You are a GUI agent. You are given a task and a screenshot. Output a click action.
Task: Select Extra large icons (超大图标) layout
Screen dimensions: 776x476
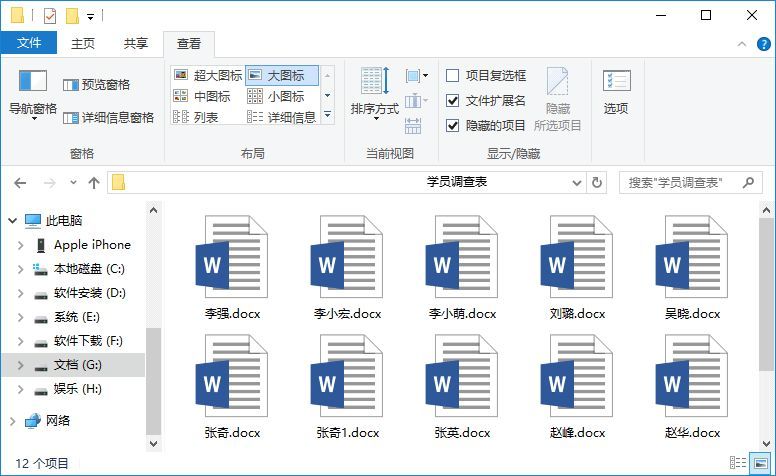tap(208, 75)
